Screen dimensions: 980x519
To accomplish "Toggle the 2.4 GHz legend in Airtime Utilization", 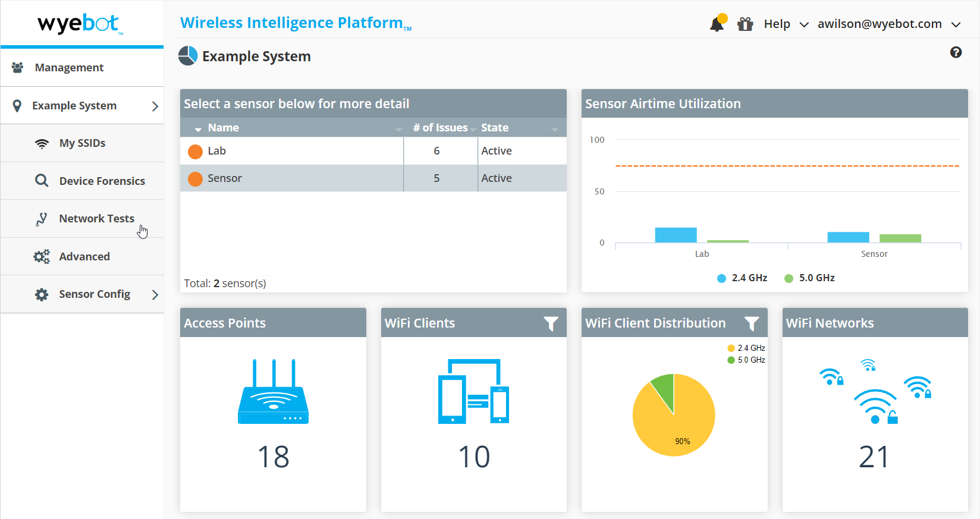I will click(x=742, y=278).
